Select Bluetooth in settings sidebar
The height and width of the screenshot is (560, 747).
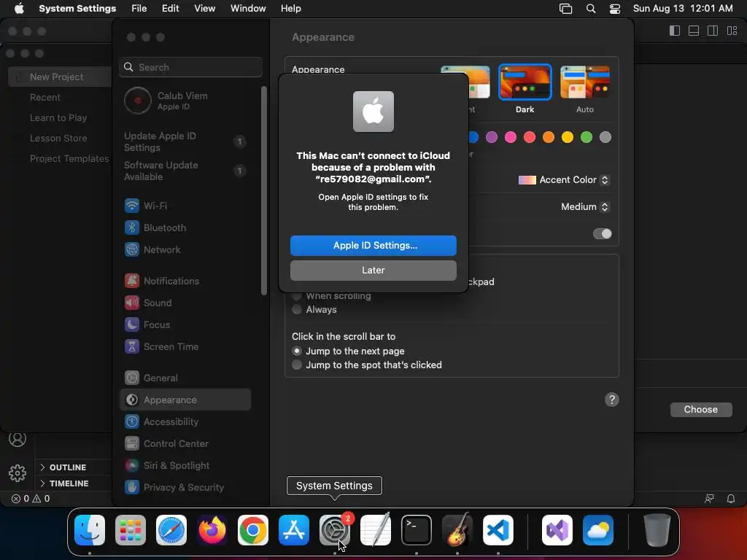[x=186, y=227]
